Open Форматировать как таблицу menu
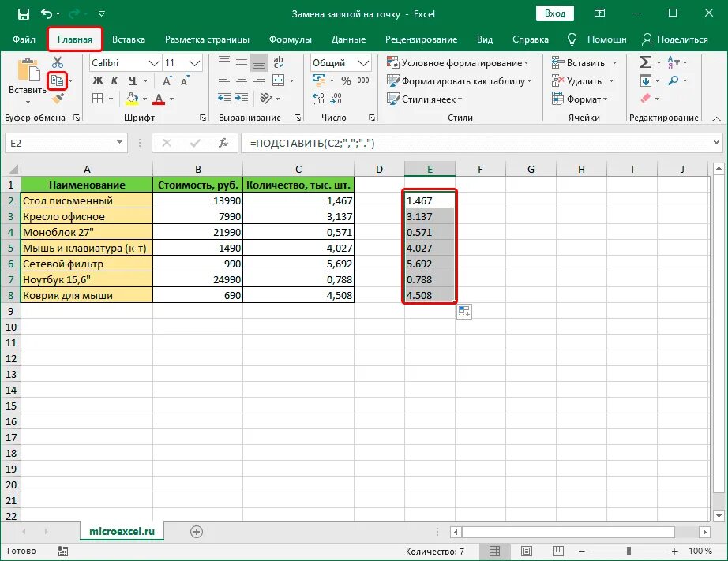The height and width of the screenshot is (561, 728). click(460, 81)
